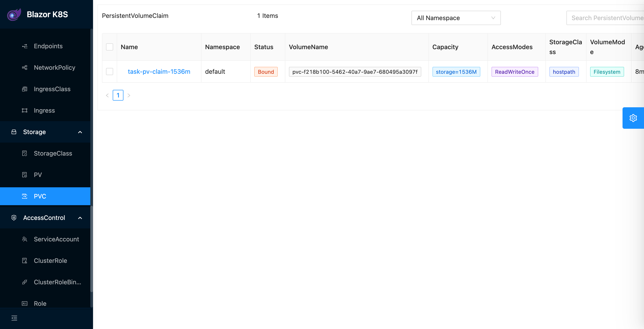Image resolution: width=644 pixels, height=329 pixels.
Task: Click the AccessControl shield icon
Action: (14, 218)
